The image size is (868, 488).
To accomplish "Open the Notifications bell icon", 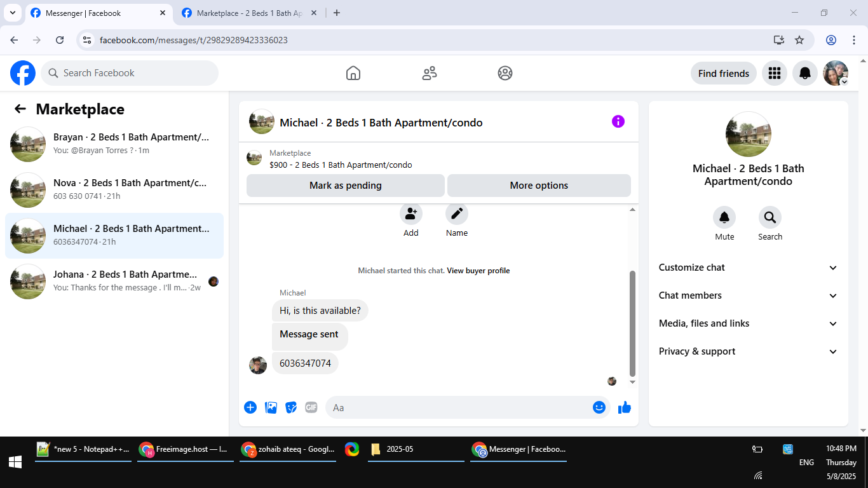I will [x=805, y=73].
